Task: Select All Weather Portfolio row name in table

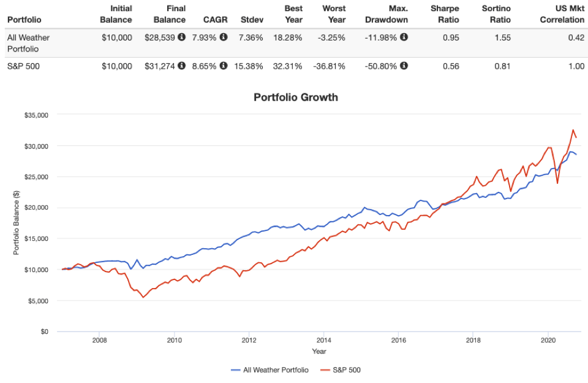Action: pos(28,42)
